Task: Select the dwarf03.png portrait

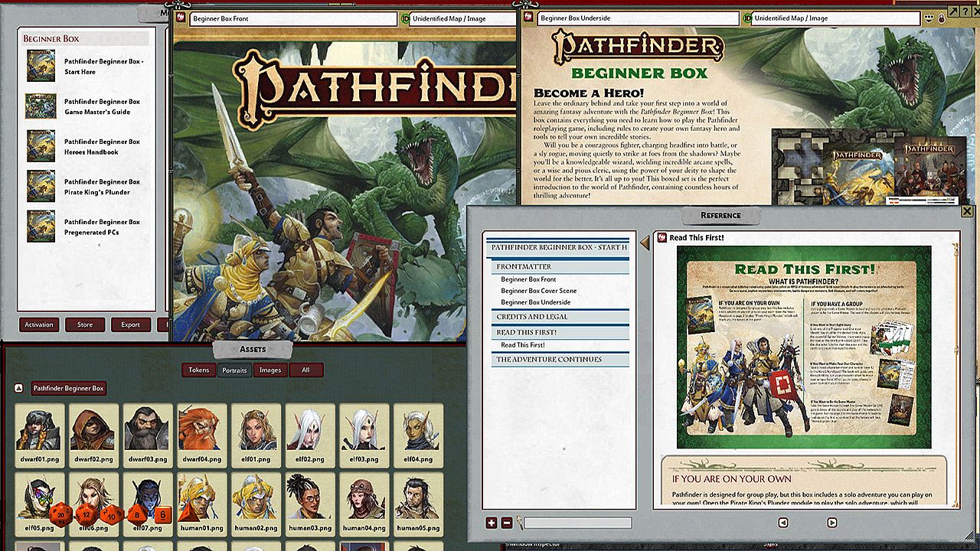Action: 148,434
